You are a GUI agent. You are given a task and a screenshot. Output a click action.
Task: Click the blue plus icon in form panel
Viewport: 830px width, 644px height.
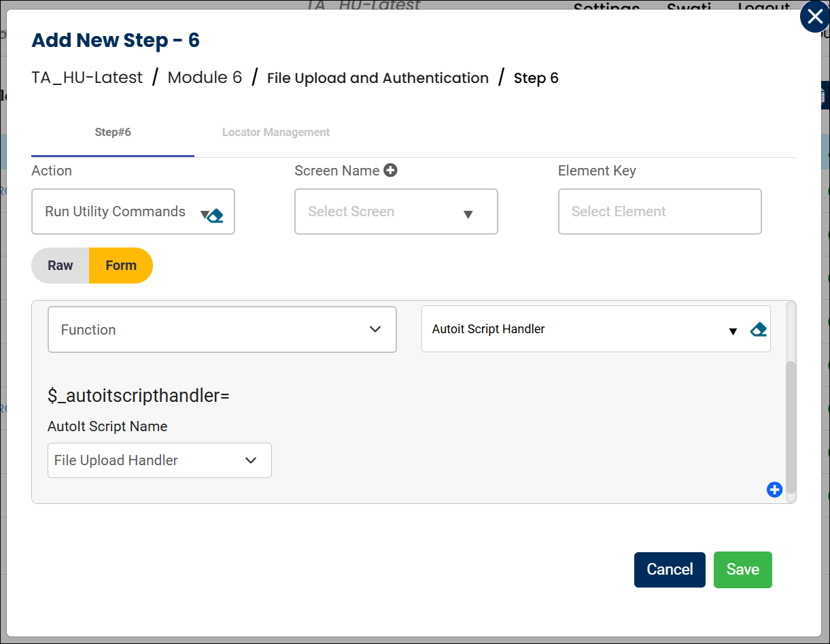point(774,490)
